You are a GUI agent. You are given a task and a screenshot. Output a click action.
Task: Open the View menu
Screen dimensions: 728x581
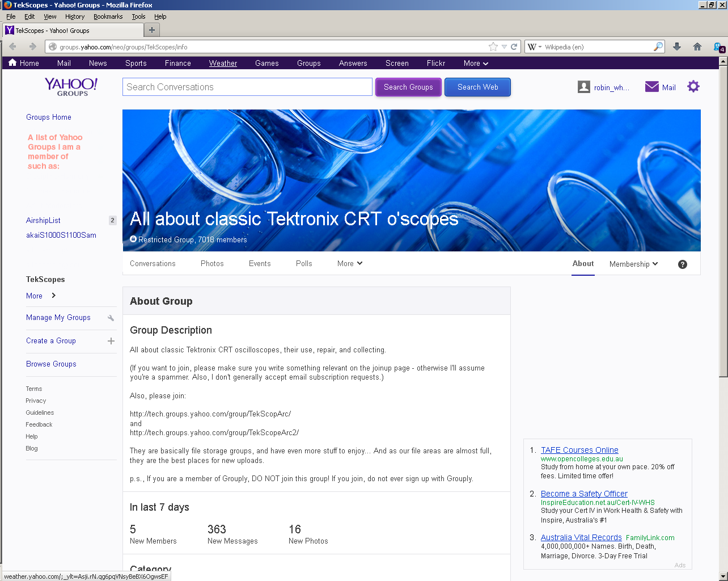coord(50,16)
